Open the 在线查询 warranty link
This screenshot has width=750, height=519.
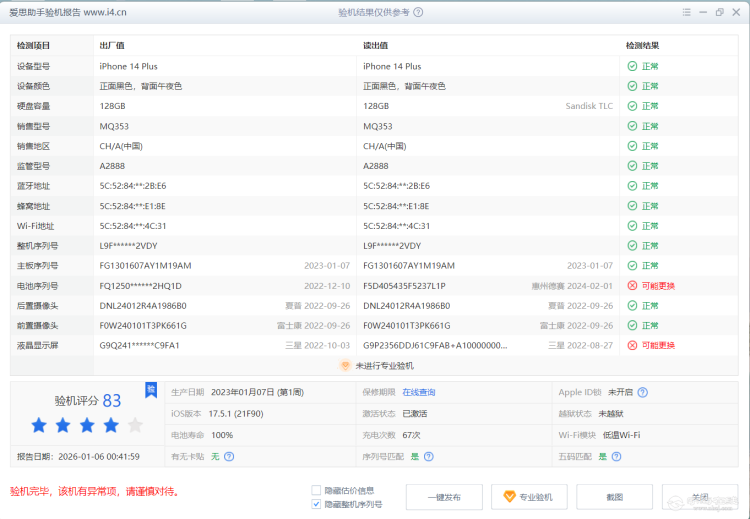pos(419,392)
